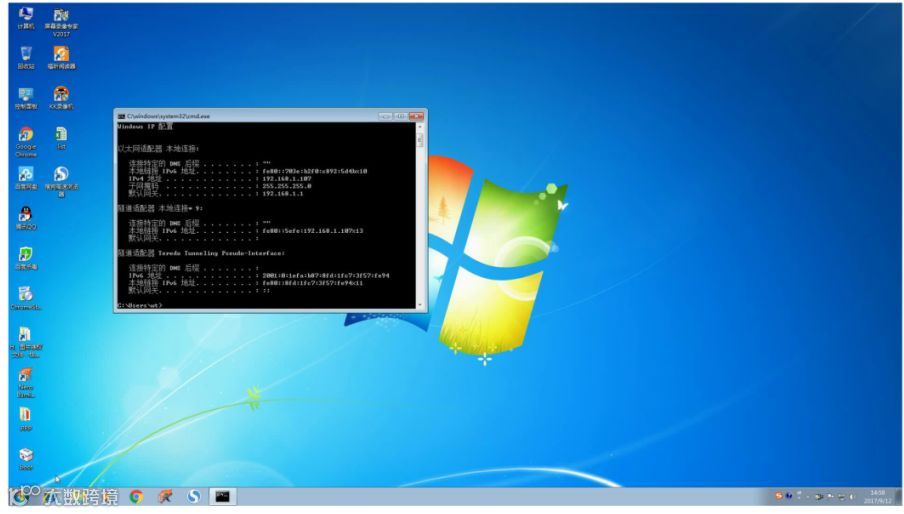
Task: Show the taskbar clock and date
Action: (877, 497)
